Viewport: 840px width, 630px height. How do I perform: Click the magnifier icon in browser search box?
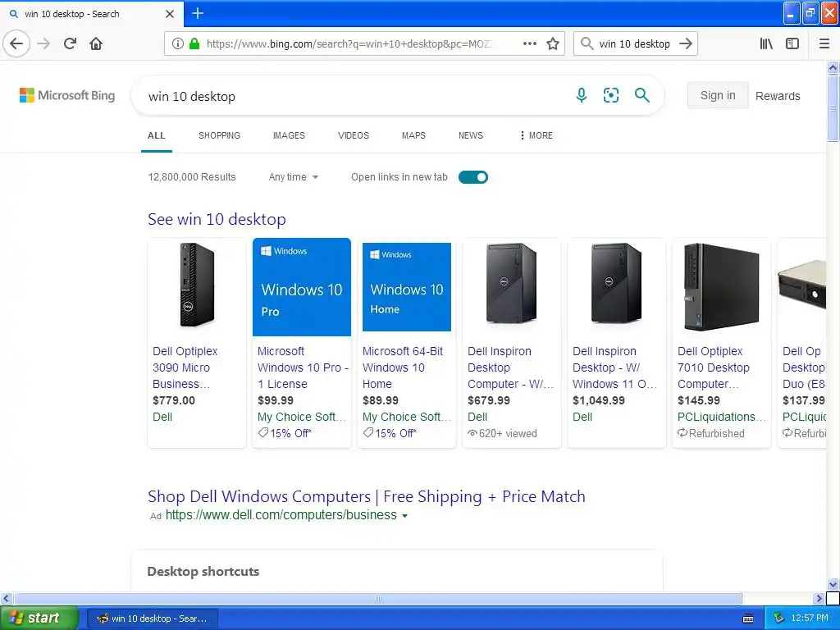point(587,43)
